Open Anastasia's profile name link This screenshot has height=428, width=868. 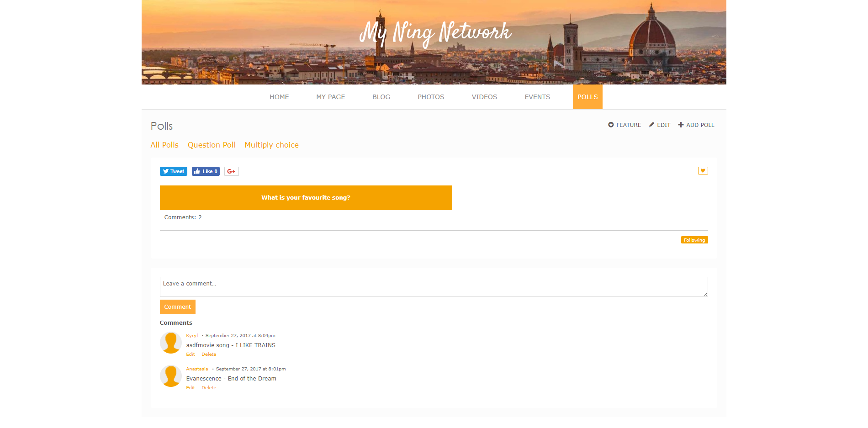197,369
